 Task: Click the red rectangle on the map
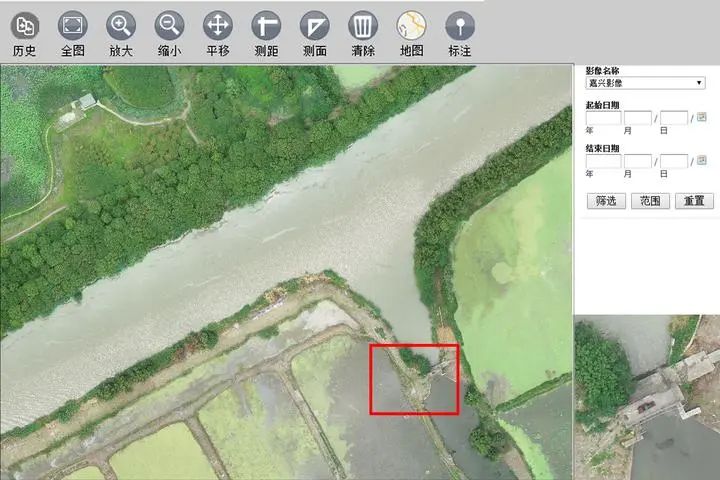point(414,379)
